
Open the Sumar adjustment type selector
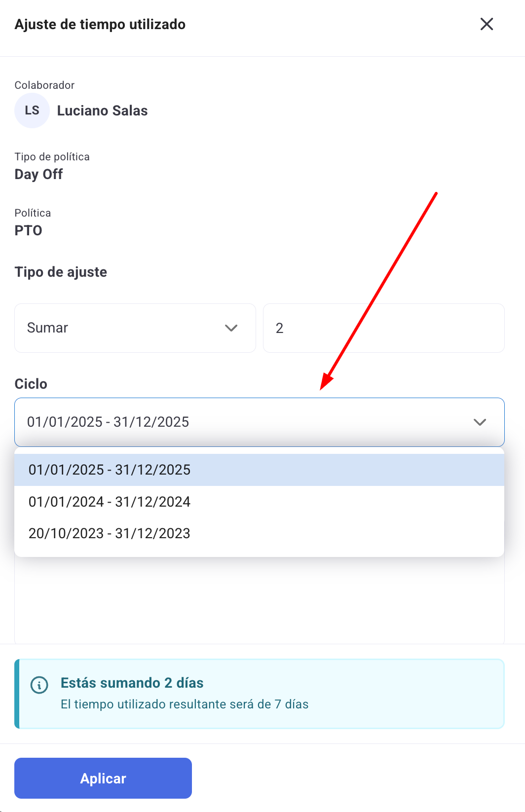coord(135,328)
